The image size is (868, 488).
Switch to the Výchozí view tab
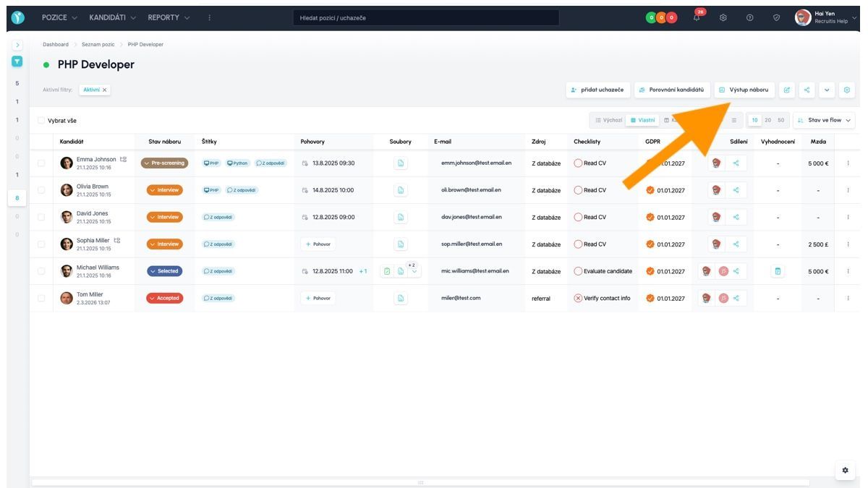(608, 120)
